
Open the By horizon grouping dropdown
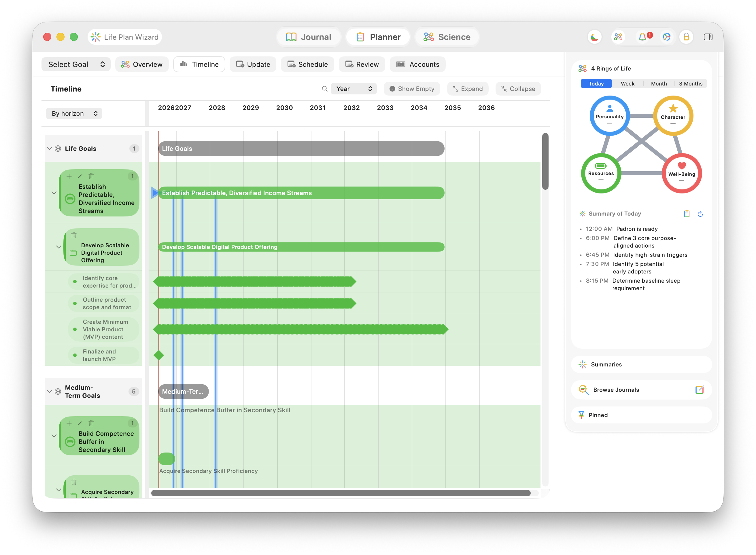pos(74,113)
